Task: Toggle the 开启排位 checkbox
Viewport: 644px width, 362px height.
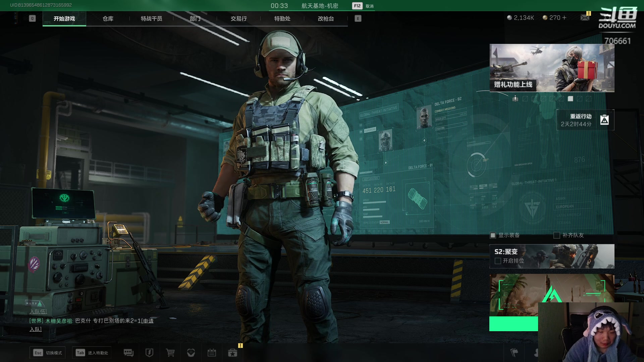Action: [x=498, y=261]
